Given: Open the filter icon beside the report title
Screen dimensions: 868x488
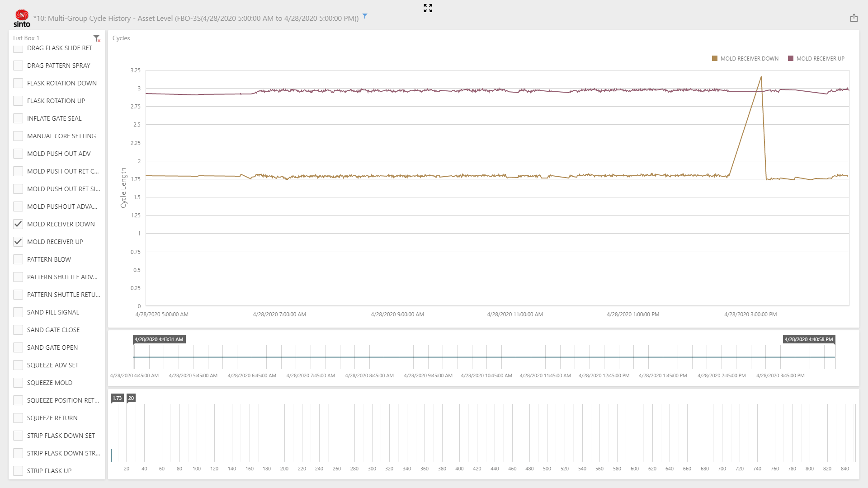Looking at the screenshot, I should click(364, 16).
